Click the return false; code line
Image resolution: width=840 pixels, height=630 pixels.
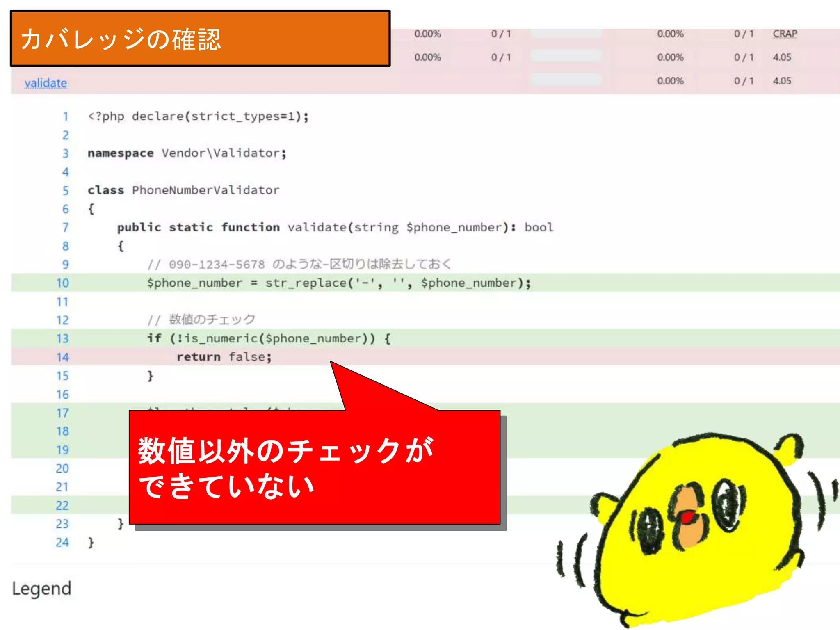tap(224, 357)
